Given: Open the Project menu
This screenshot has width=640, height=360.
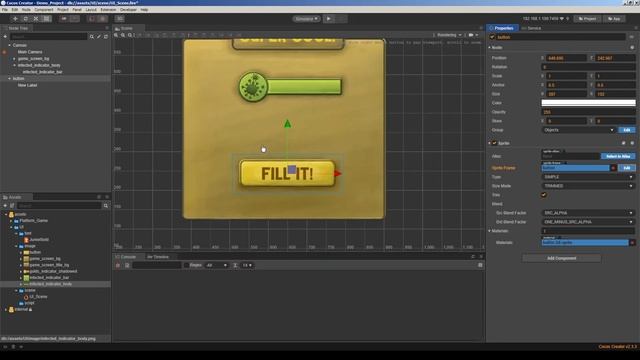Looking at the screenshot, I should coord(63,9).
